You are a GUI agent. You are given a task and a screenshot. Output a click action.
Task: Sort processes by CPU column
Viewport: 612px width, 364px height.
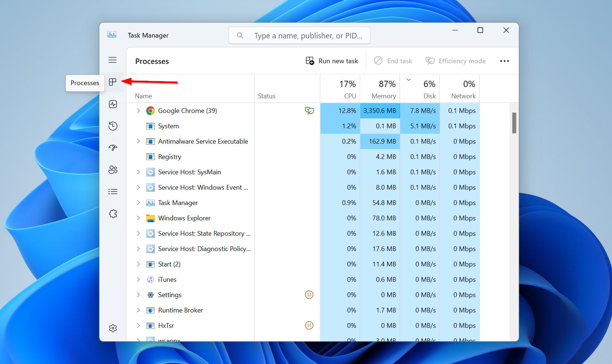tap(340, 89)
